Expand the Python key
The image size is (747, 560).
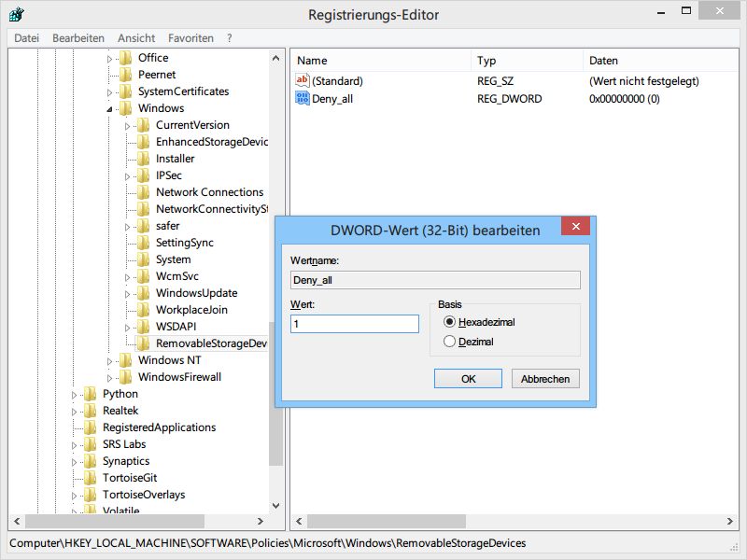click(x=75, y=395)
